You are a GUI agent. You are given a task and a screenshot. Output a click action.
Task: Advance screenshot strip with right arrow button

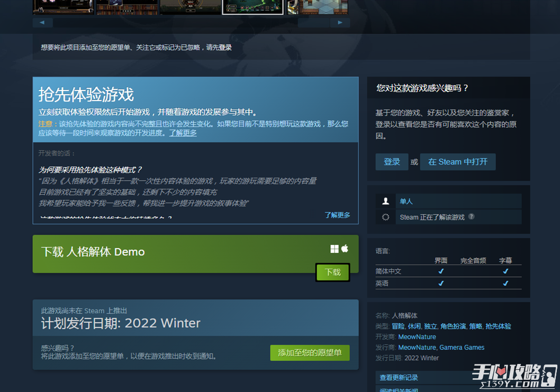(340, 23)
